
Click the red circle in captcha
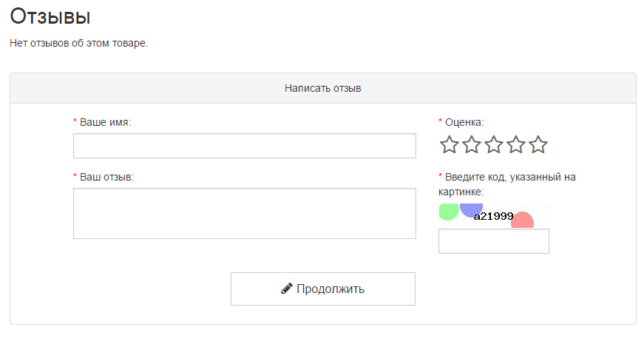point(523,220)
